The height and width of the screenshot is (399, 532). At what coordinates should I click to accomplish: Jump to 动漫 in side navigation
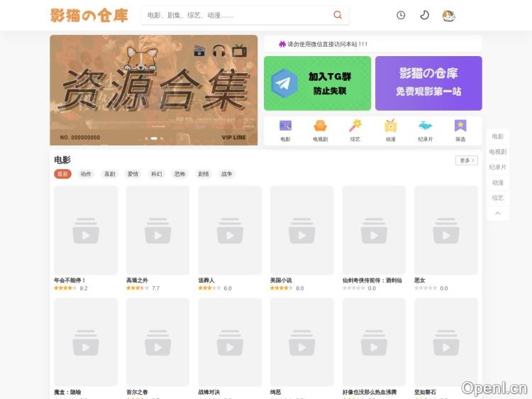(x=498, y=182)
